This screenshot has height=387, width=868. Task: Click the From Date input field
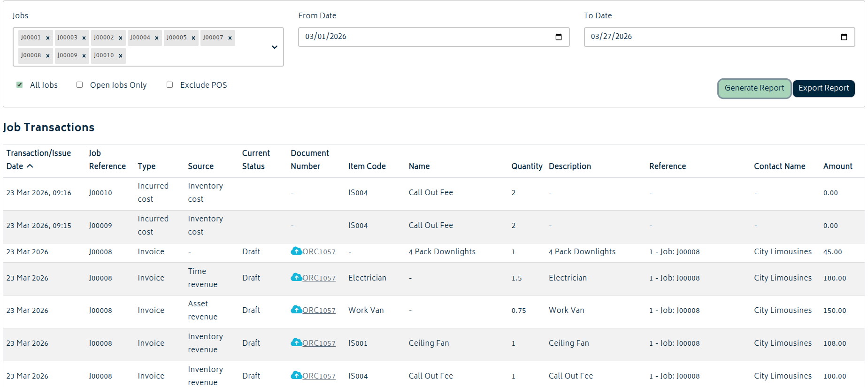422,37
